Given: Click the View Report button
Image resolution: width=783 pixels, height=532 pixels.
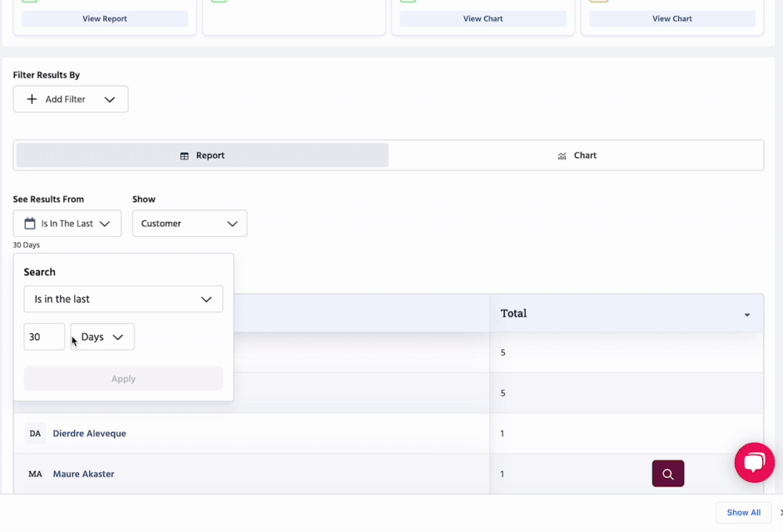Looking at the screenshot, I should click(x=104, y=19).
